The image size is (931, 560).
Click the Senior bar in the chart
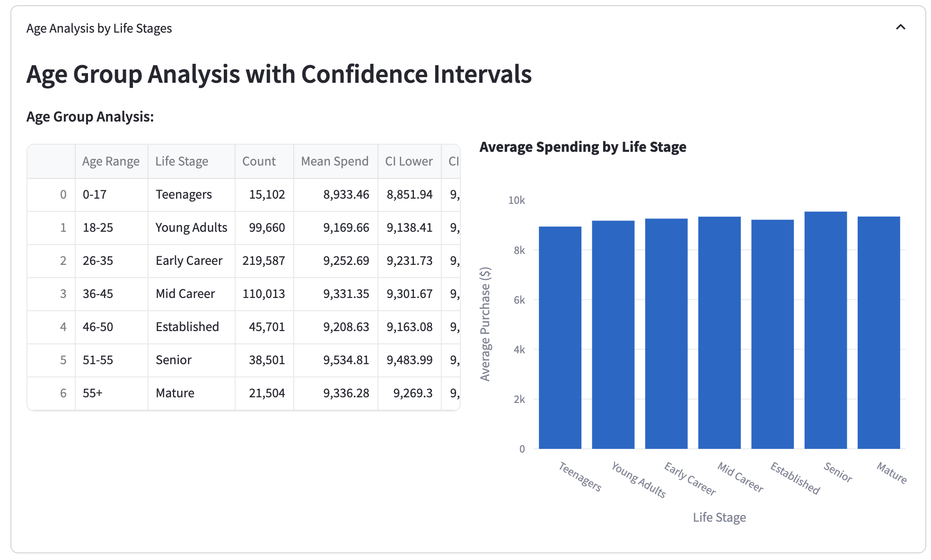click(826, 330)
